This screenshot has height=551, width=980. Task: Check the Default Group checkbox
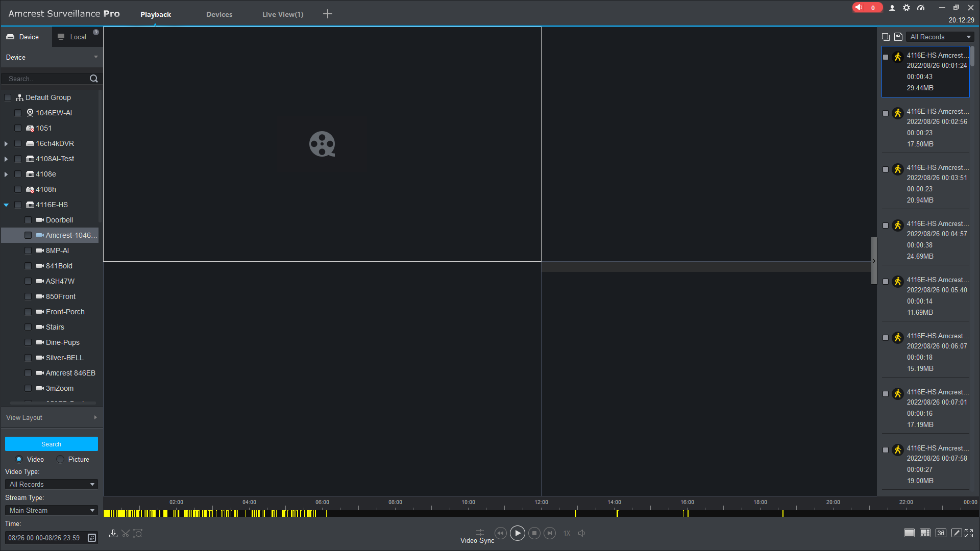point(8,97)
